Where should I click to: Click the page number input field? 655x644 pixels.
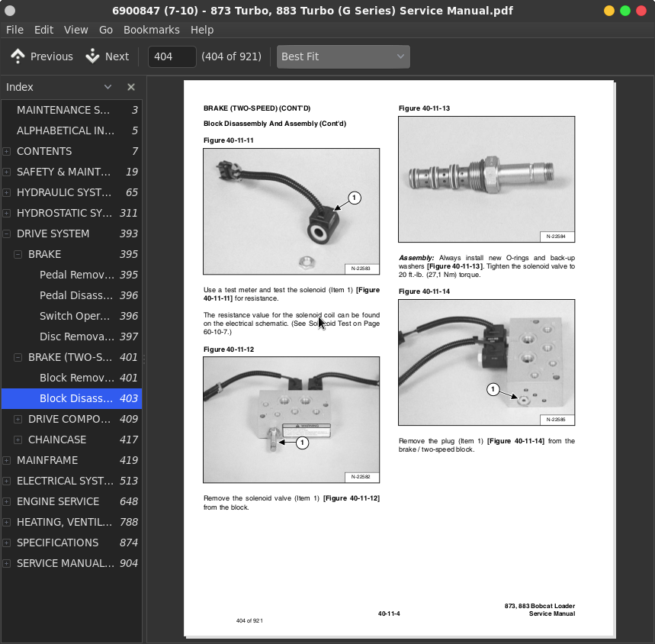tap(172, 56)
